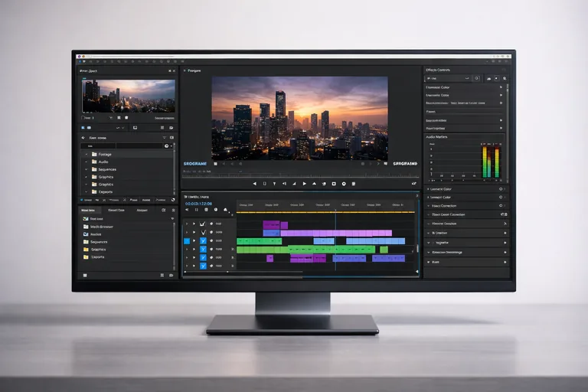Open the wrench settings icon right of the transport bar
Image resolution: width=588 pixels, height=392 pixels.
pyautogui.click(x=414, y=184)
